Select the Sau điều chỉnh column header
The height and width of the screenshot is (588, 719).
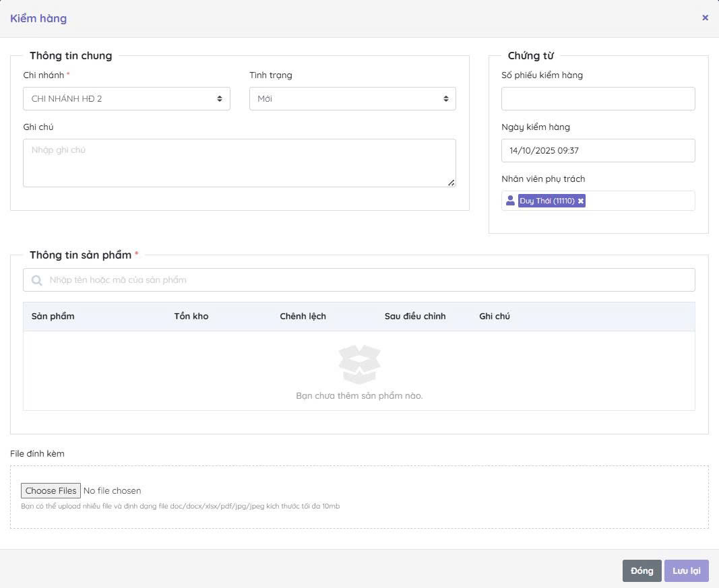pos(415,317)
